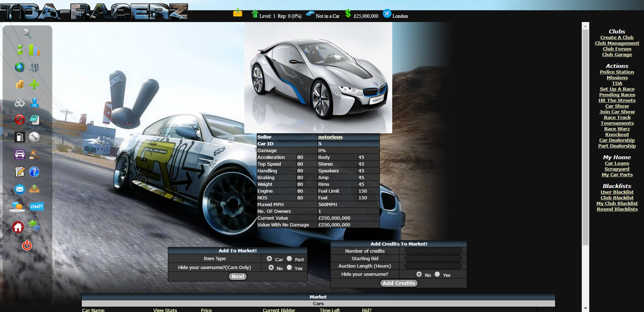Open Club Management link

coord(617,43)
